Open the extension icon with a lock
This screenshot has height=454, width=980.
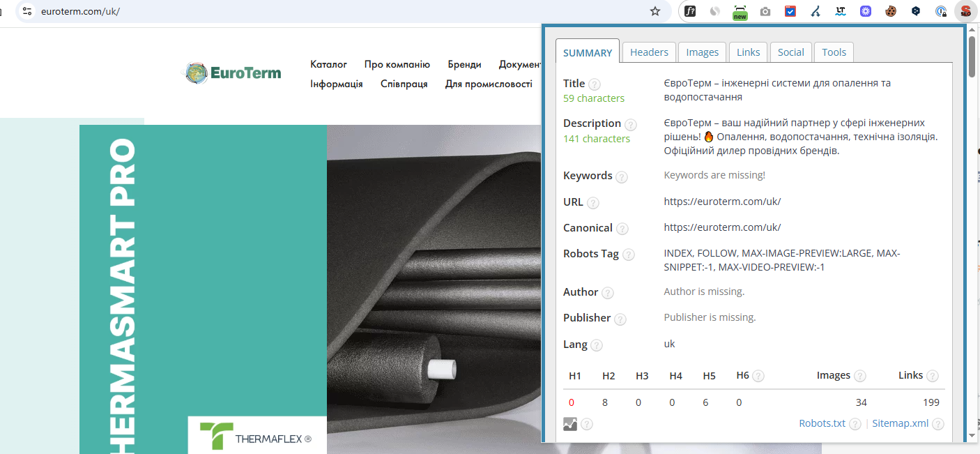pyautogui.click(x=941, y=11)
